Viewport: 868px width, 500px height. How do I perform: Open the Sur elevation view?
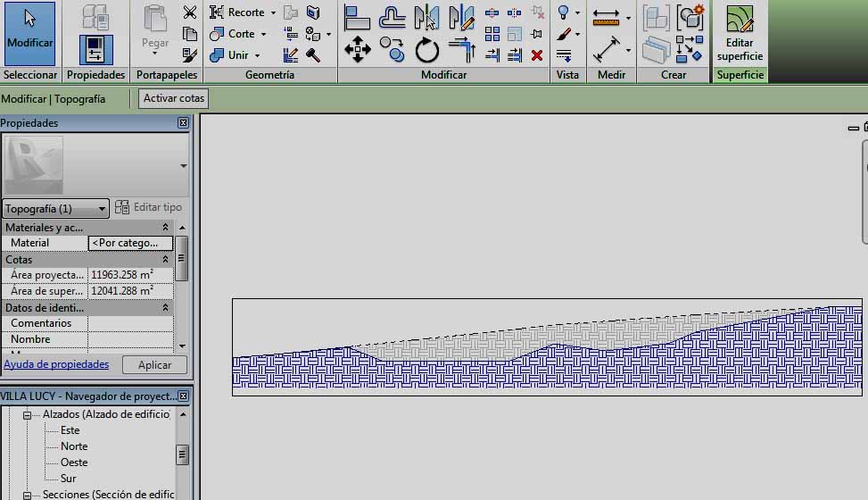tap(68, 479)
